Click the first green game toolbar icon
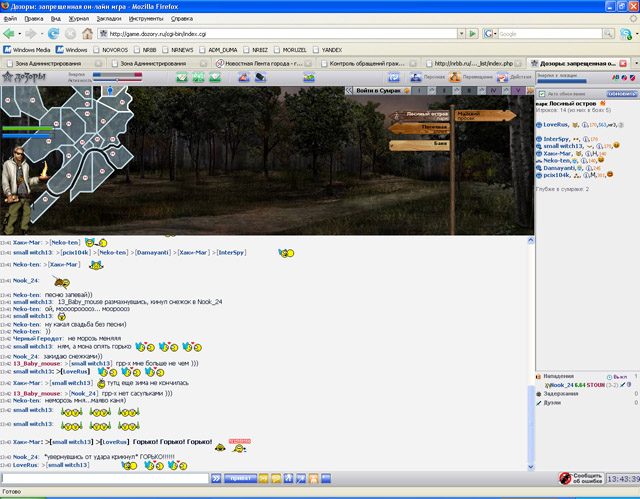Image resolution: width=640 pixels, height=499 pixels. coord(182,77)
